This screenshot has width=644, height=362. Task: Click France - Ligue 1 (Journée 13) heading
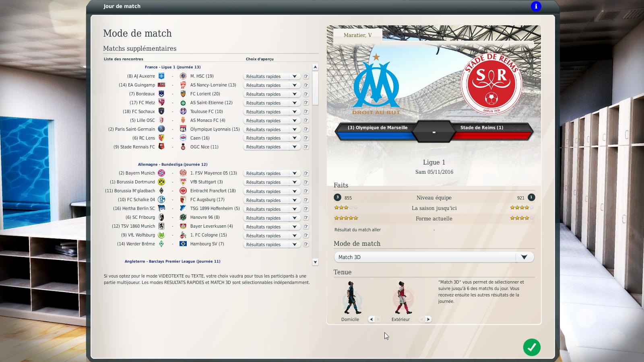click(173, 67)
